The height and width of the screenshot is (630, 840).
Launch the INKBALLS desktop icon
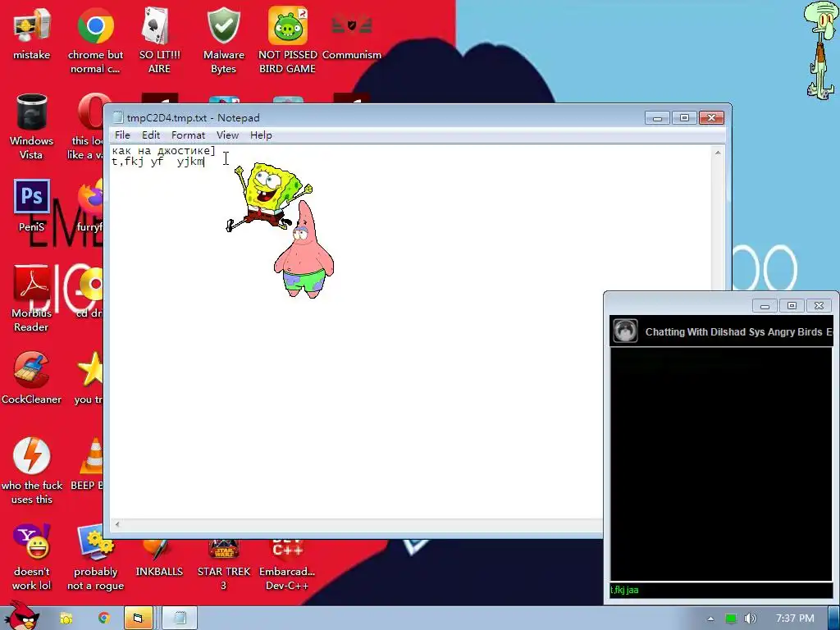(159, 559)
